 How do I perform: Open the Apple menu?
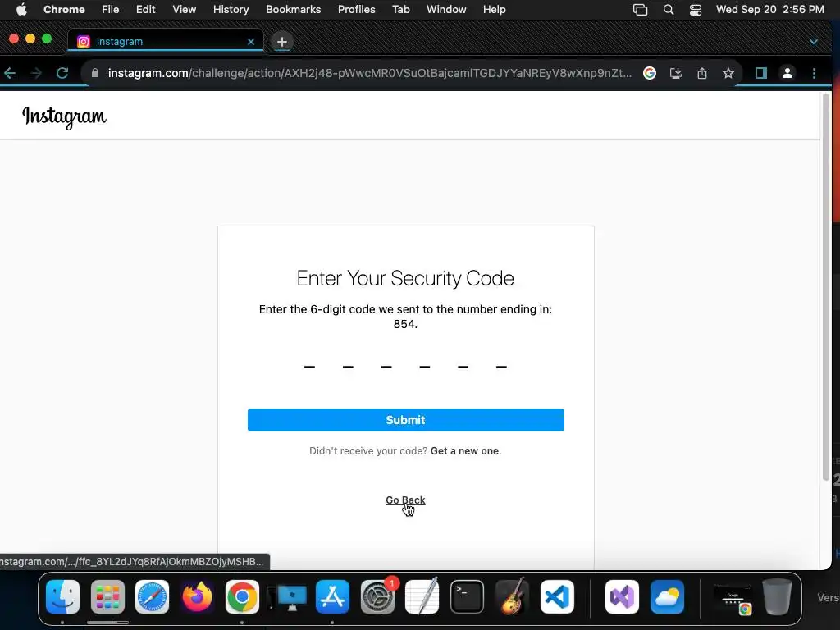(21, 9)
